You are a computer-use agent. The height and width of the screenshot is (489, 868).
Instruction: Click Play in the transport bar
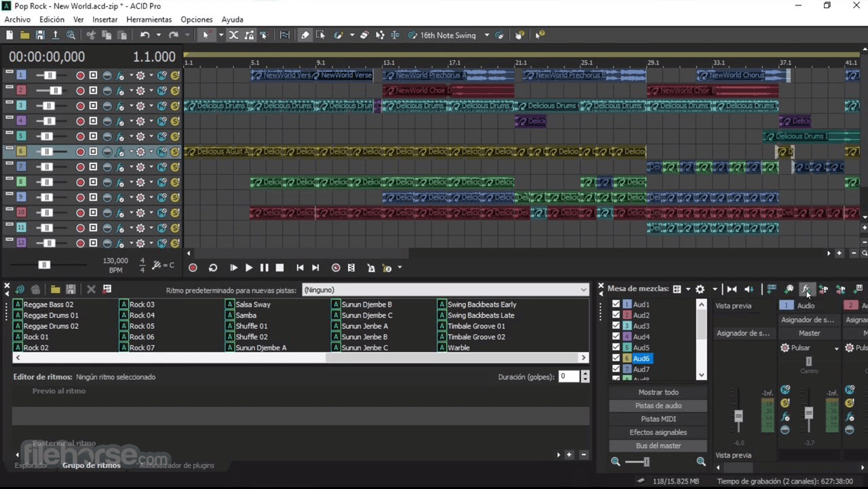pyautogui.click(x=248, y=268)
